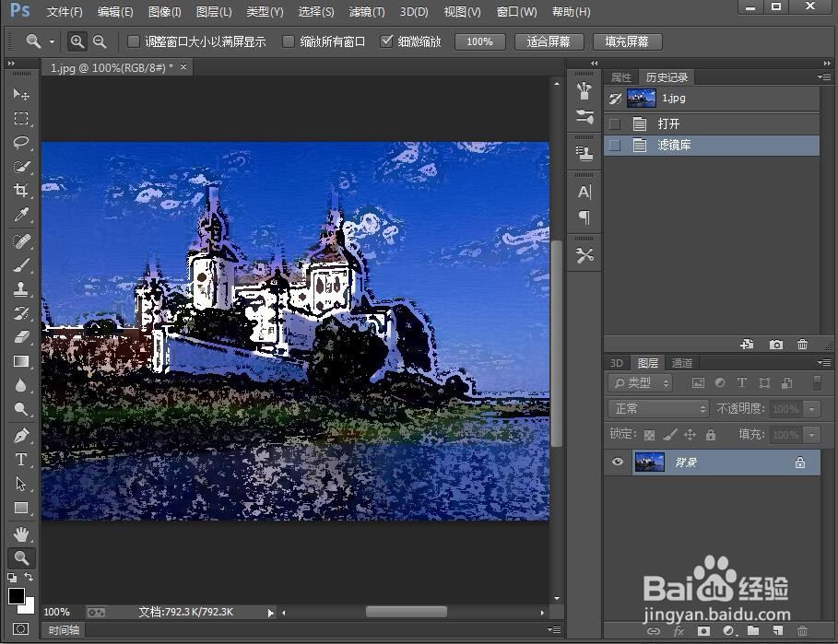Open the Paragraph panel icon
This screenshot has height=644, width=838.
(x=584, y=217)
